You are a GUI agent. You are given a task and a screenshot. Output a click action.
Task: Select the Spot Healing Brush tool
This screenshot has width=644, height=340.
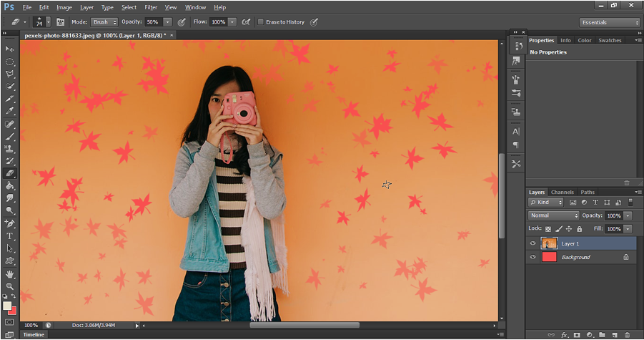point(9,124)
